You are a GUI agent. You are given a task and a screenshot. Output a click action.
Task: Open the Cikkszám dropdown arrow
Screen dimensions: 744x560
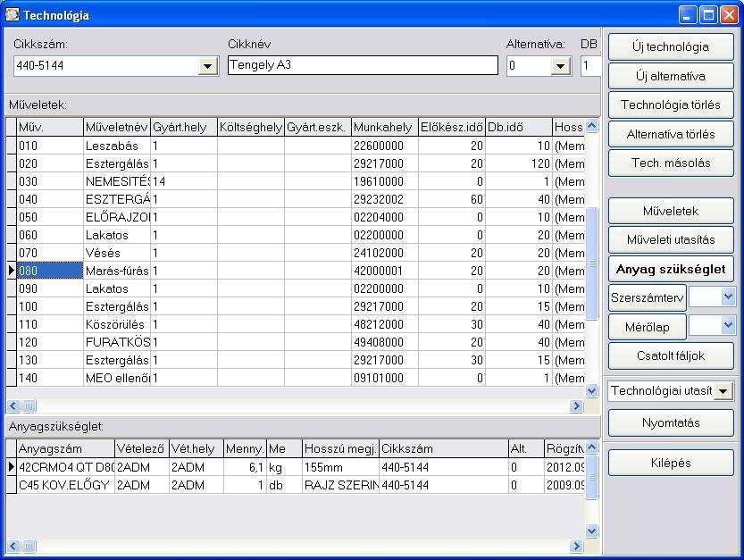[208, 66]
